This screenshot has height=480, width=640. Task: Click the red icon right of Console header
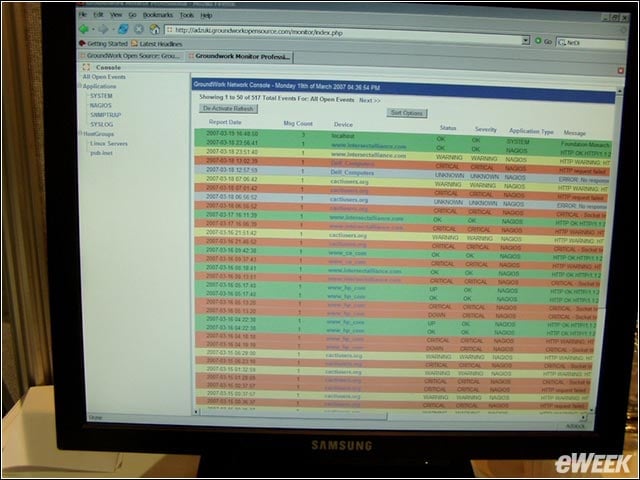[620, 71]
